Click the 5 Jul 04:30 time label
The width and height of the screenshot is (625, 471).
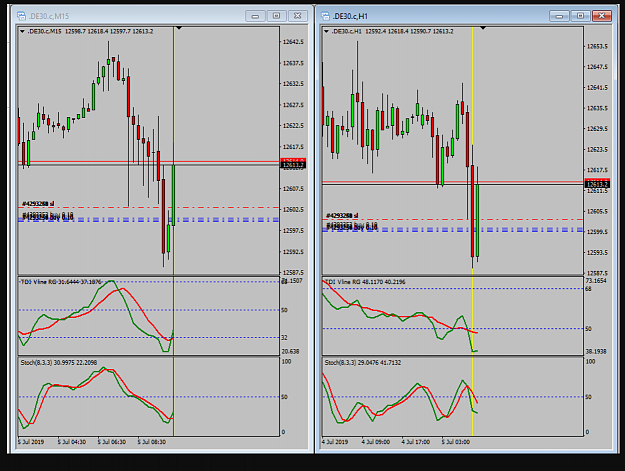coord(72,442)
